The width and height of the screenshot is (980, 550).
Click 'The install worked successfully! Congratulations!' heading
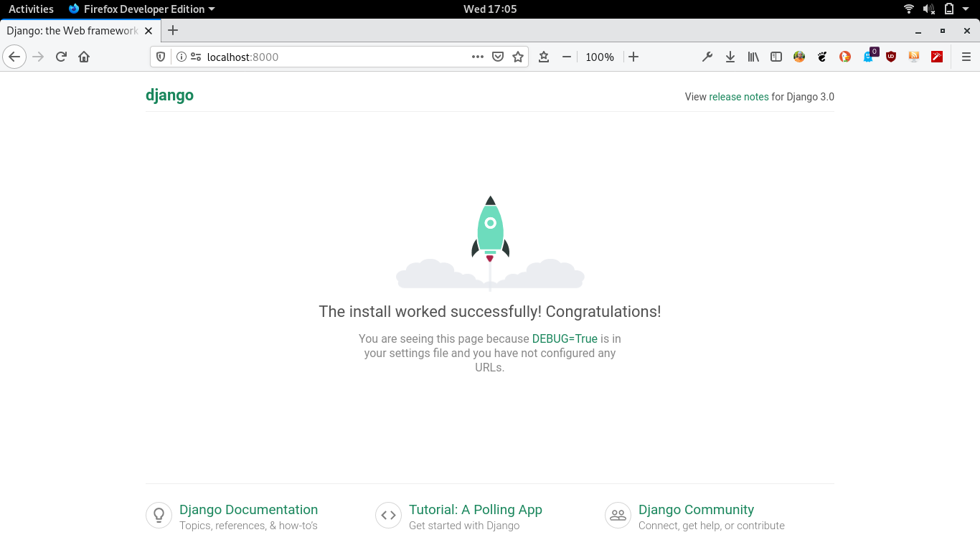click(x=490, y=311)
